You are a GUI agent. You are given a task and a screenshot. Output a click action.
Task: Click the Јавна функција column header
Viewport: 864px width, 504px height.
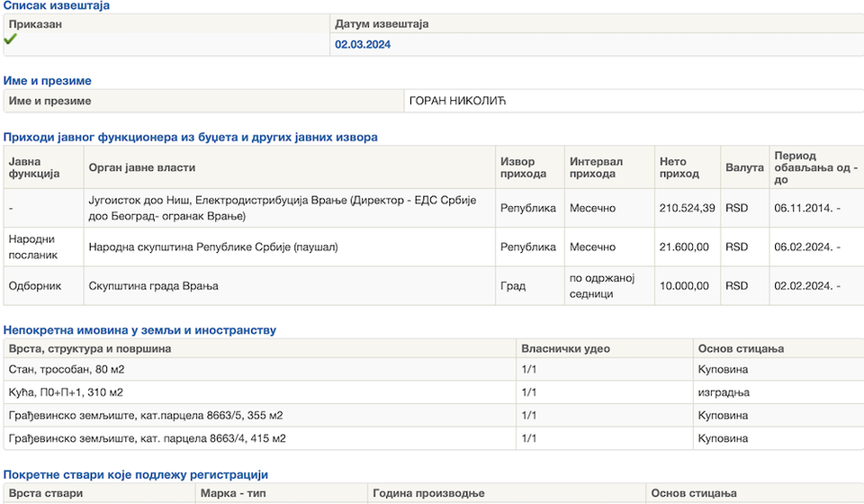pos(43,167)
